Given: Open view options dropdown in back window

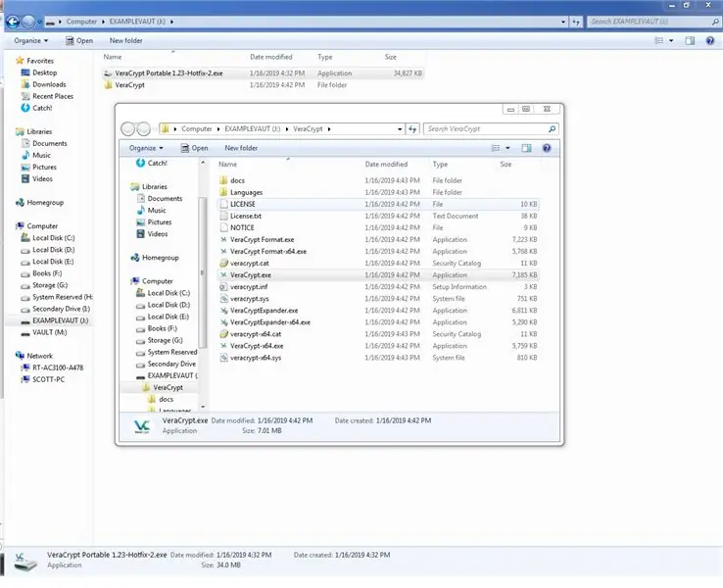Looking at the screenshot, I should point(671,40).
